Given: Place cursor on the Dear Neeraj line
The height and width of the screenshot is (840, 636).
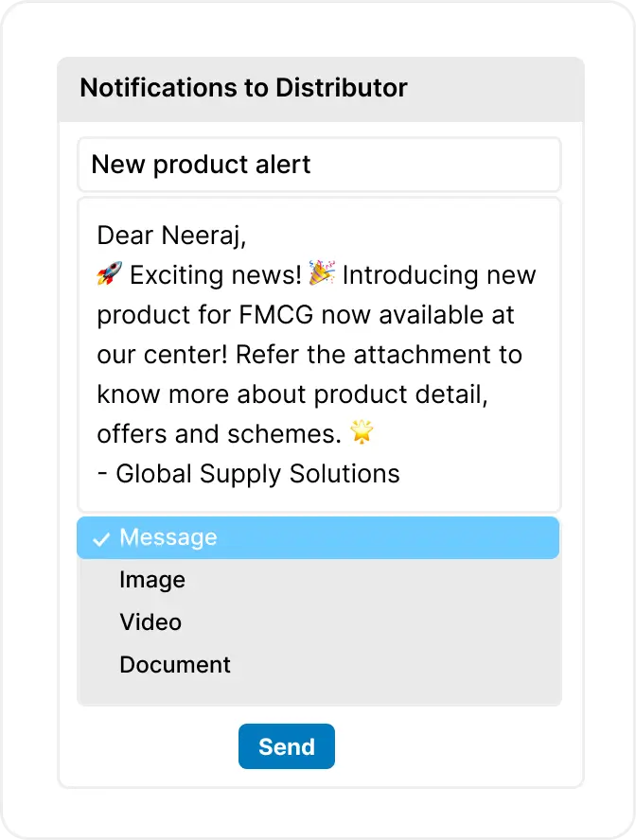Looking at the screenshot, I should pos(171,235).
